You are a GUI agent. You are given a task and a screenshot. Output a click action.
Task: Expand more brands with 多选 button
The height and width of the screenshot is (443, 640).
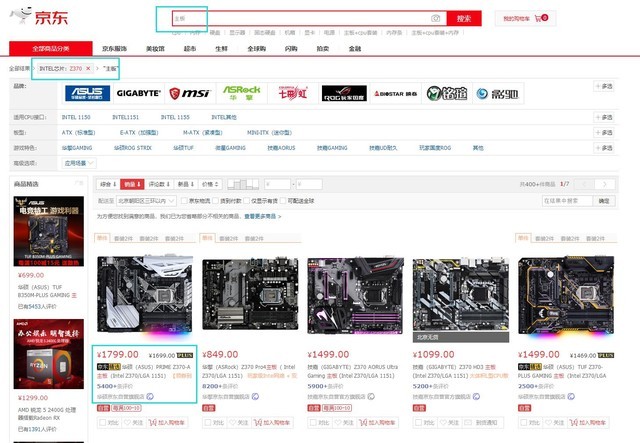point(604,86)
